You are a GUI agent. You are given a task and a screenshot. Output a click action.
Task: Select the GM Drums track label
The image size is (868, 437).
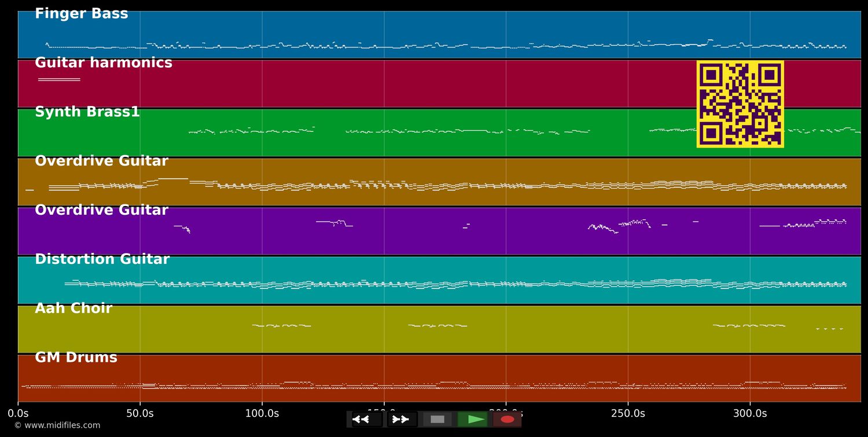click(x=76, y=358)
